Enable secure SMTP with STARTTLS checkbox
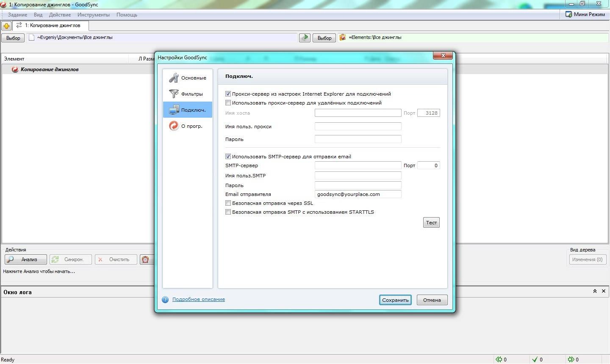The height and width of the screenshot is (364, 610). point(228,212)
